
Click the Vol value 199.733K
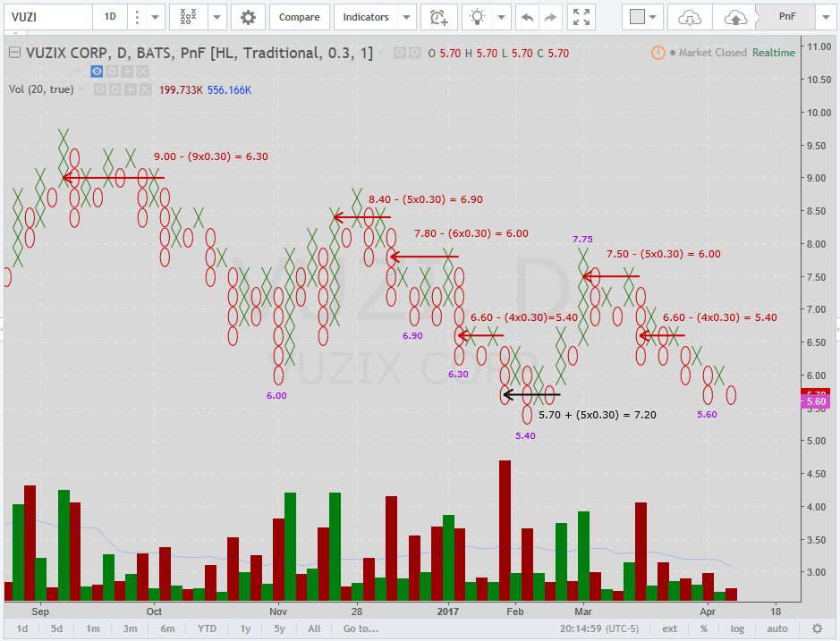[x=181, y=90]
